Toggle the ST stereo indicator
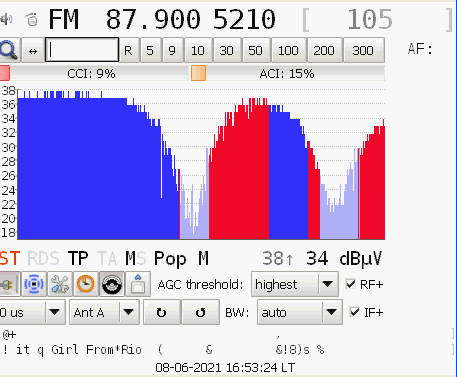This screenshot has height=377, width=457. (10, 259)
